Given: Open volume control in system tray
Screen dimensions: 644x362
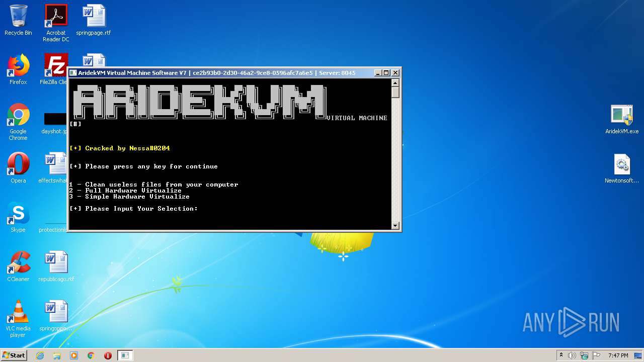Looking at the screenshot, I should pyautogui.click(x=572, y=355).
